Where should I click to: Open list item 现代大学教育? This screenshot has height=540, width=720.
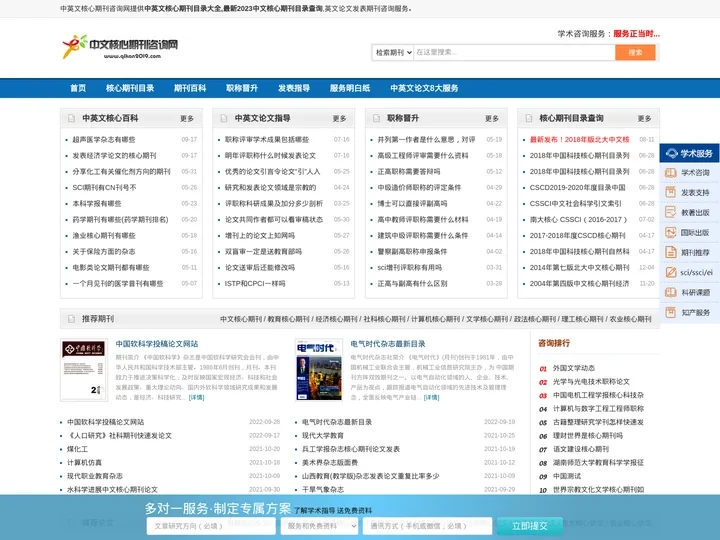[323, 435]
